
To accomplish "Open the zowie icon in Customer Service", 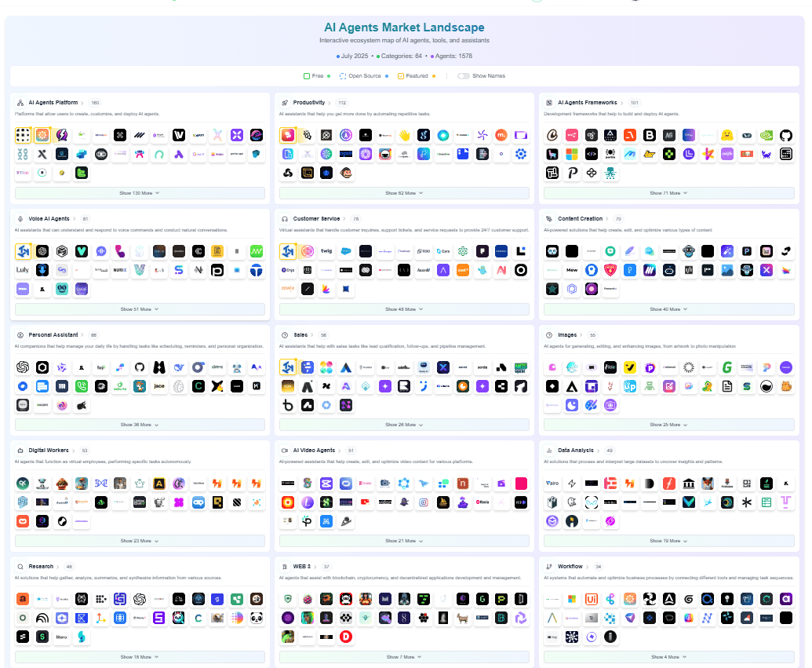I will coord(288,289).
